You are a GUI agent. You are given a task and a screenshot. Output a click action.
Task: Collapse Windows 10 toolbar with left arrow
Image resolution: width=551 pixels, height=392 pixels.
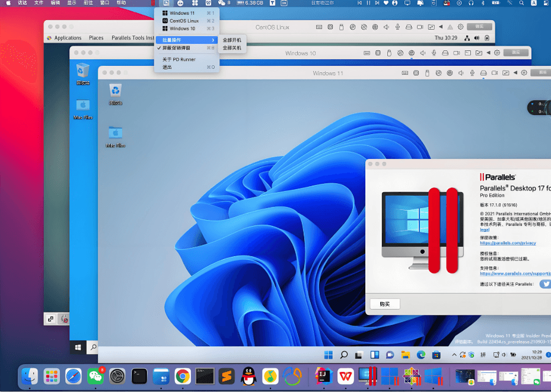[488, 53]
